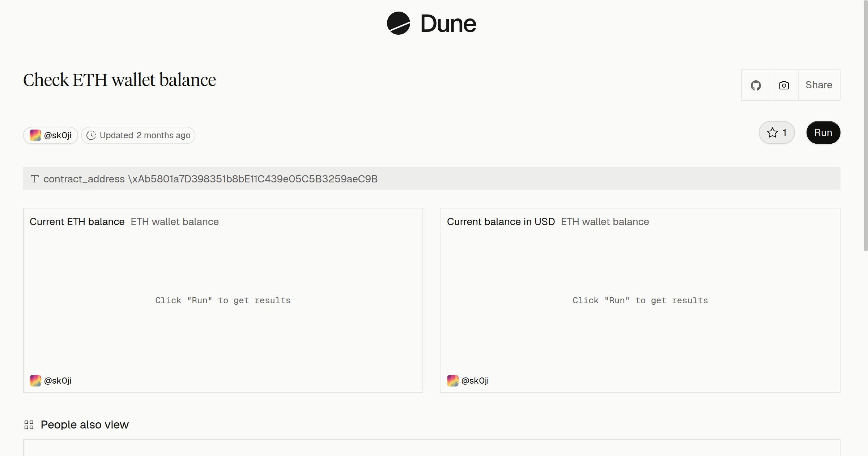Open the Share button
This screenshot has width=868, height=456.
tap(819, 85)
